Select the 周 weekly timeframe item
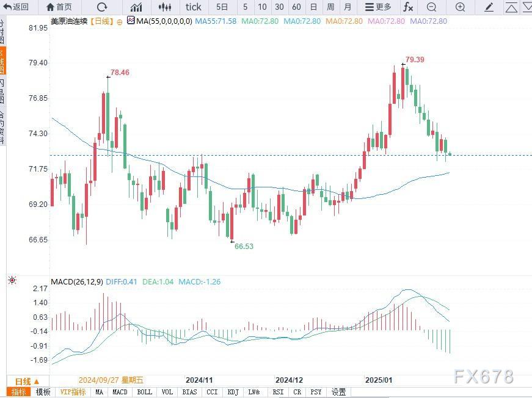Viewport: 532px width, 398px height. point(330,7)
